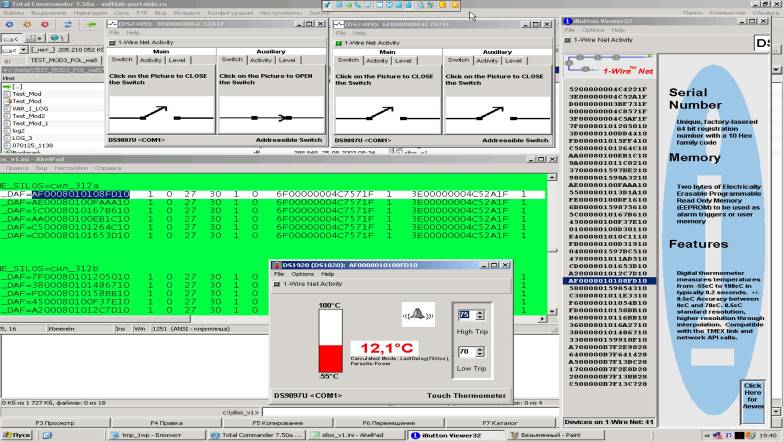
Task: Toggle Auxiliary switch picture in first DS2409 window
Action: [271, 115]
